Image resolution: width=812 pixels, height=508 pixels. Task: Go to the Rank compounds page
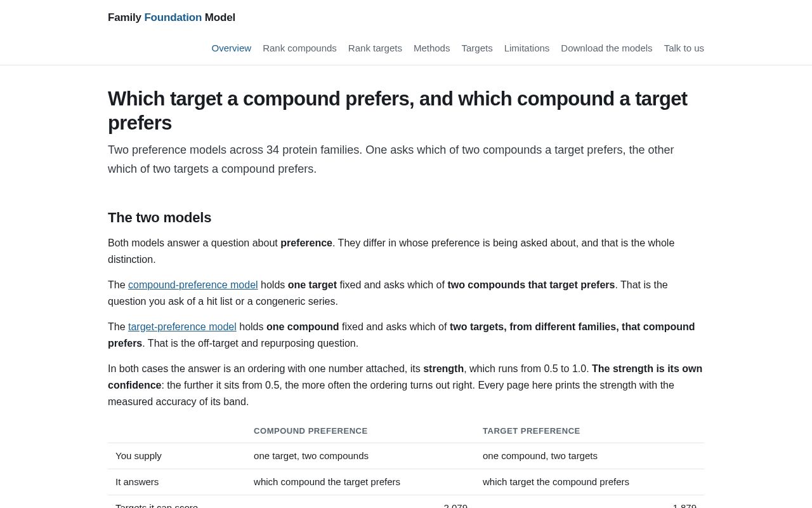(x=299, y=48)
